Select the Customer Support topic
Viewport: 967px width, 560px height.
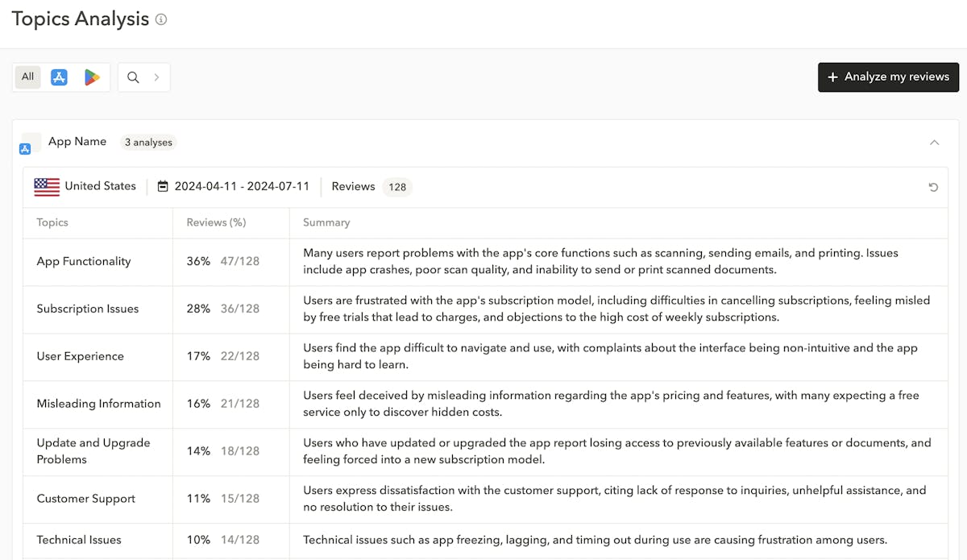(85, 499)
